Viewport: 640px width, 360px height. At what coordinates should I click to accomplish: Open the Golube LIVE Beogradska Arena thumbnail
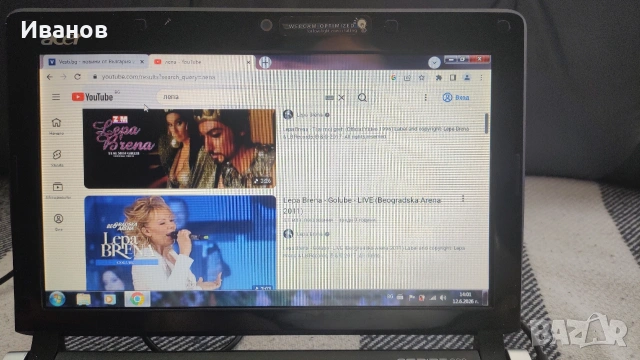[x=180, y=243]
